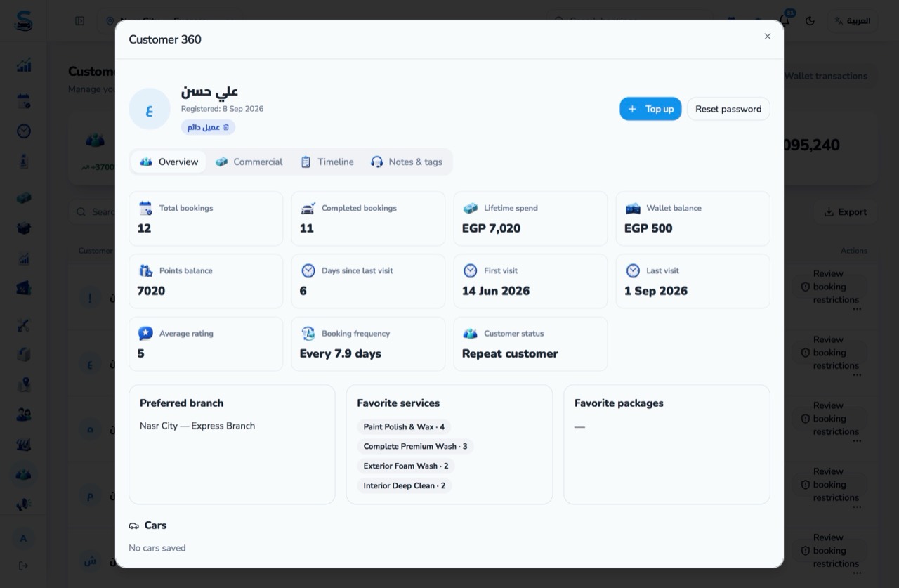Click the Top up button
Image resolution: width=899 pixels, height=588 pixels.
click(650, 109)
